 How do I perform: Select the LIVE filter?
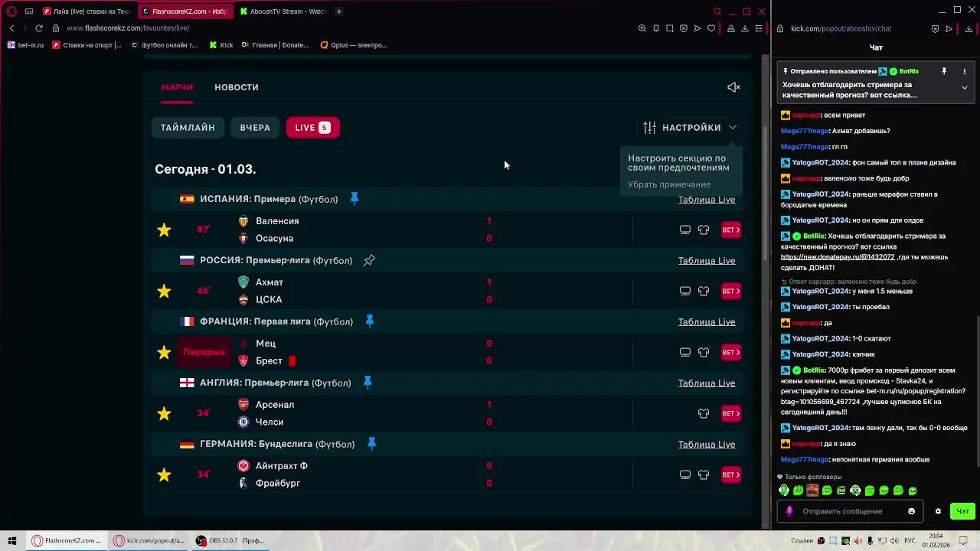point(312,128)
